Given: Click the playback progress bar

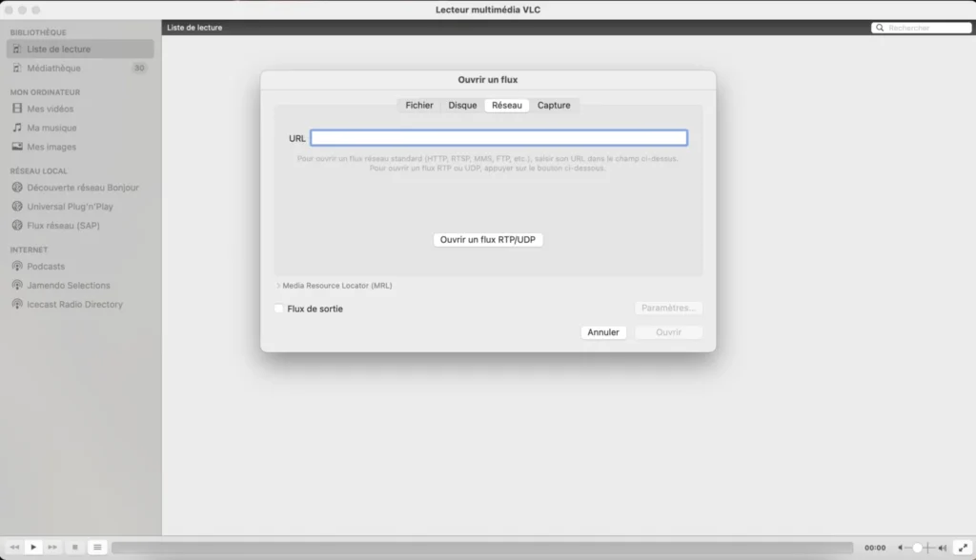Looking at the screenshot, I should (x=482, y=548).
